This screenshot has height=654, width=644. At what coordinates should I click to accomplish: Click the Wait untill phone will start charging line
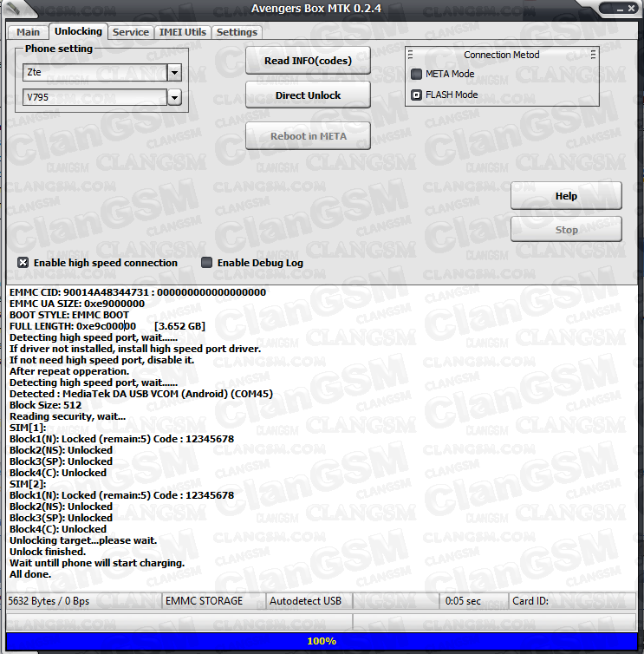97,563
